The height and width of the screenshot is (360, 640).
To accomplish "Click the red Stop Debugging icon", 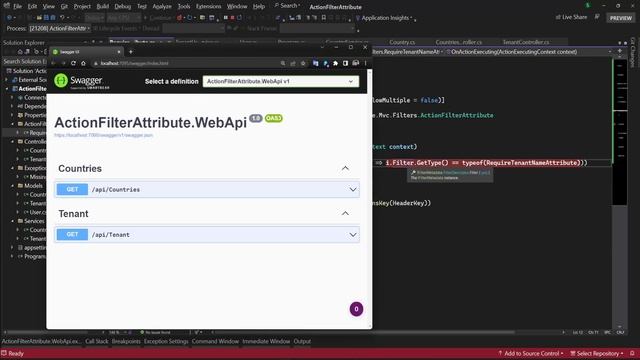I will point(232,18).
